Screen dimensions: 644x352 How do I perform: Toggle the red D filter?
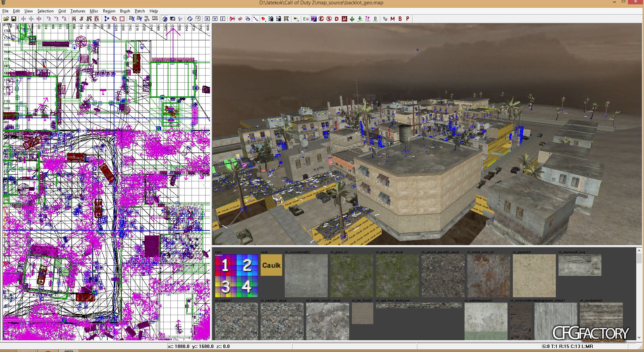click(x=337, y=19)
